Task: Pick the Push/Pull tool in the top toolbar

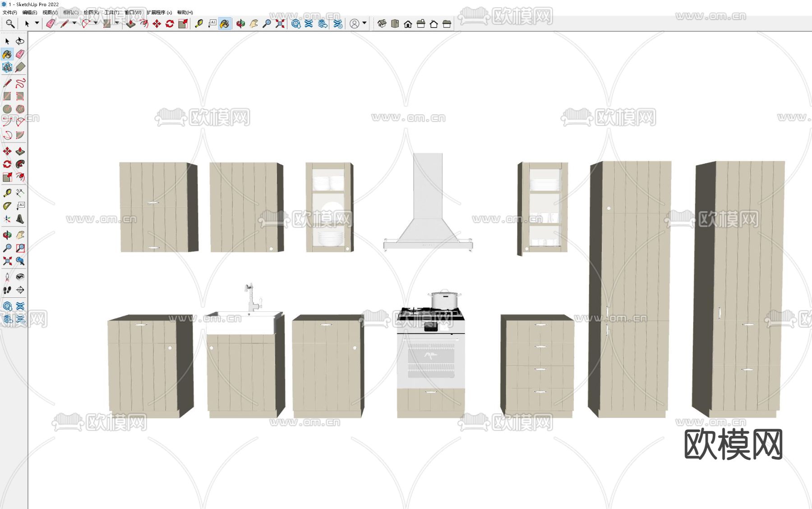Action: [131, 23]
